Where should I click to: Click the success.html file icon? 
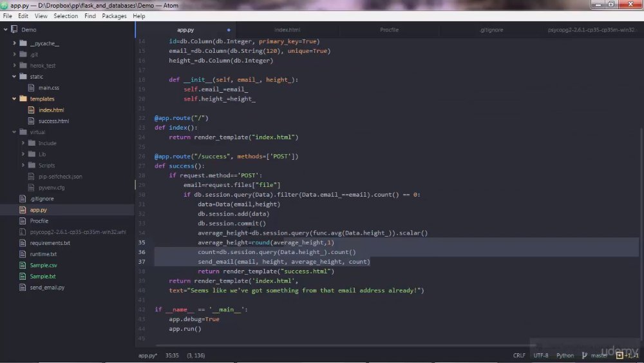[x=31, y=121]
